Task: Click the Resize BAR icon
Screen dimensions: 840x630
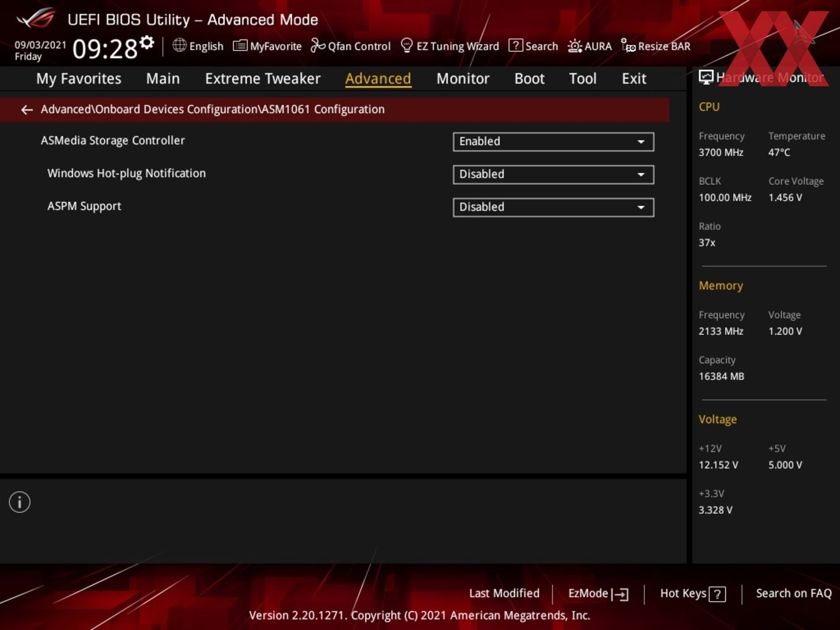Action: tap(628, 46)
